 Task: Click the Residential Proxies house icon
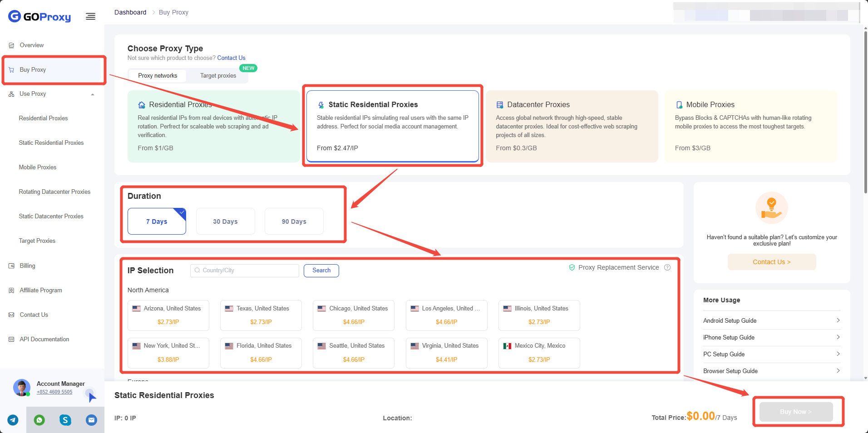click(x=142, y=105)
